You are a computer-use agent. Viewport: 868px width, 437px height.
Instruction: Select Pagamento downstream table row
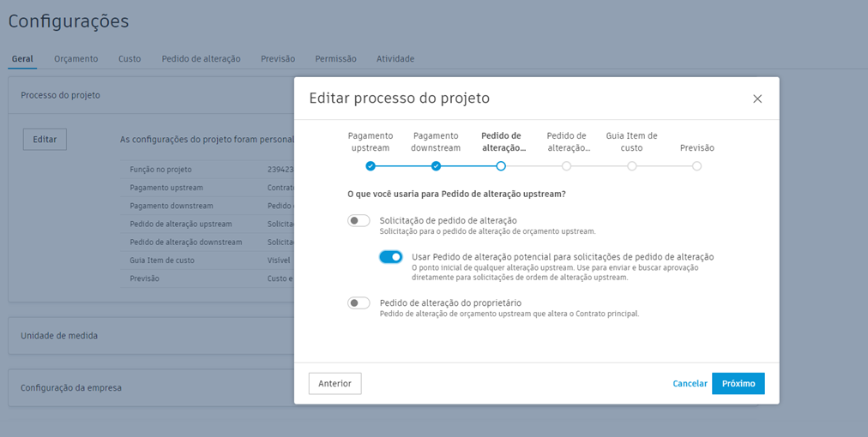click(x=207, y=206)
